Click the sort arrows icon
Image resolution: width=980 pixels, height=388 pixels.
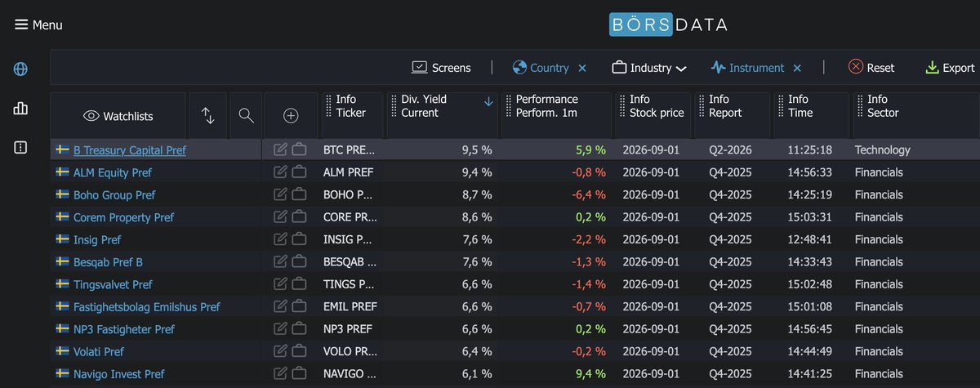(208, 116)
